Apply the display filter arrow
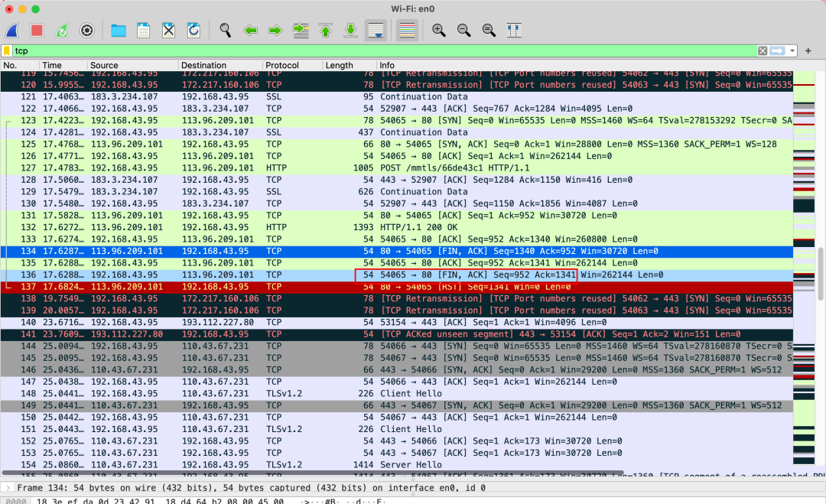Viewport: 826px width, 504px height. point(777,50)
